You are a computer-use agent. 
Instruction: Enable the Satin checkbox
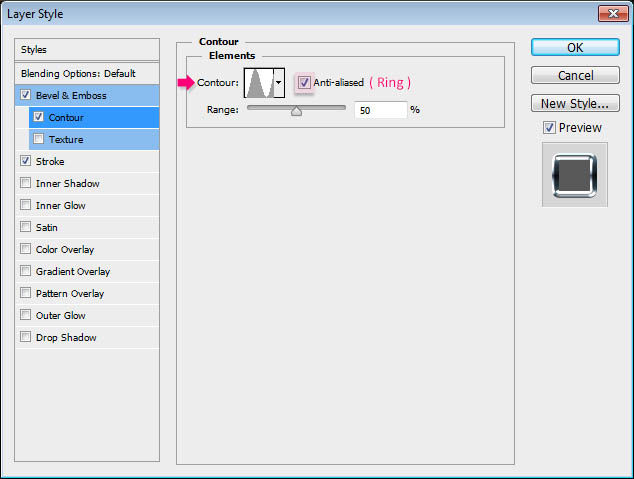(25, 226)
